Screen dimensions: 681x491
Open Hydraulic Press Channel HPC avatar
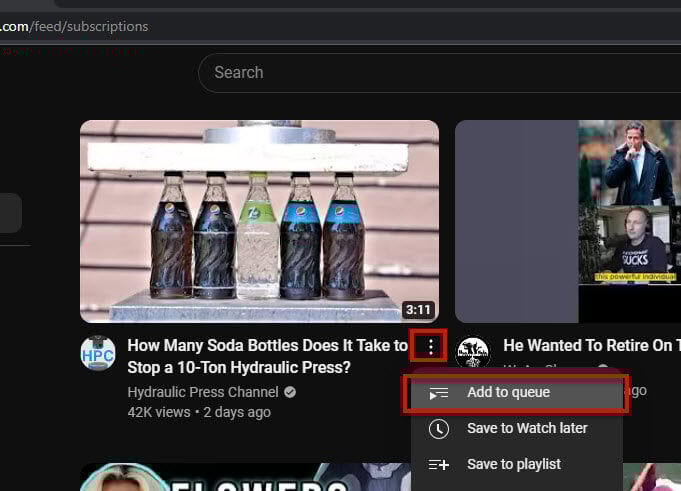98,353
